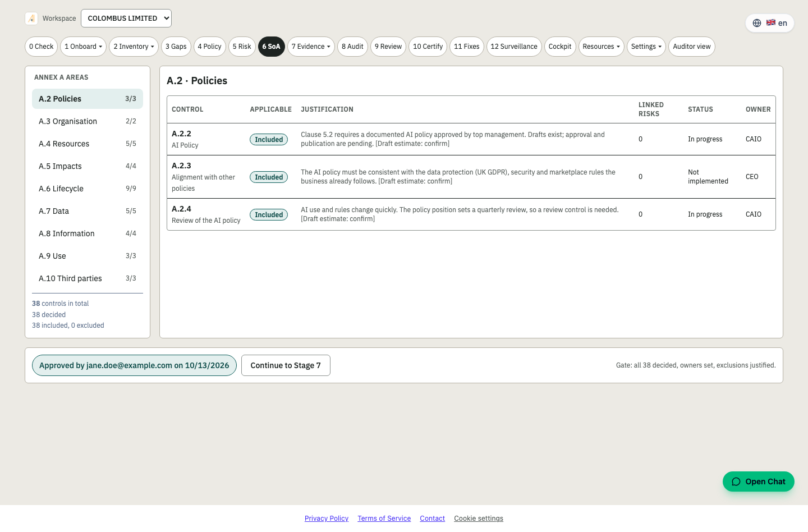Open the 8 Audit stage
The width and height of the screenshot is (808, 532).
click(x=353, y=47)
